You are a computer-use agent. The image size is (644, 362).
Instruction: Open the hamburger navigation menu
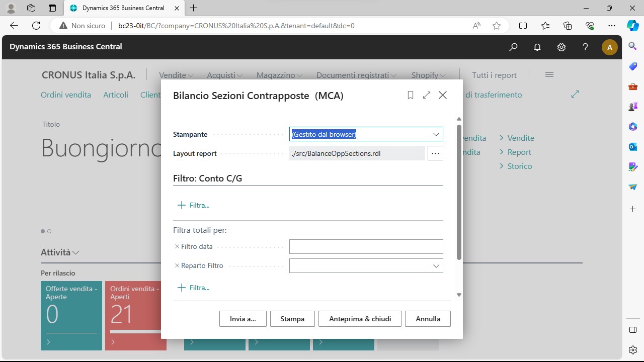tap(549, 74)
